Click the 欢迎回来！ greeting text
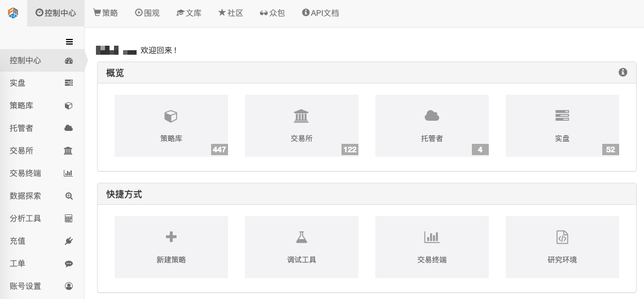 (x=159, y=51)
